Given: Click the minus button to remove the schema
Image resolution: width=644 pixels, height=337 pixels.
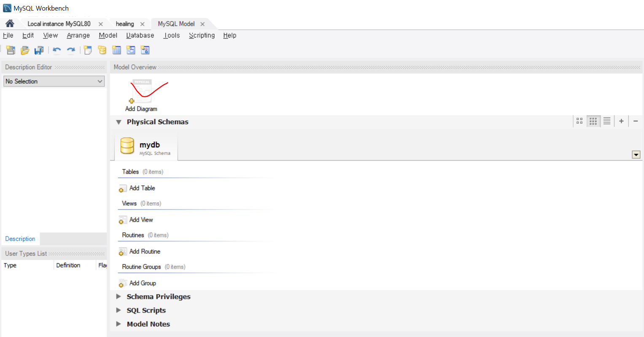Looking at the screenshot, I should click(636, 121).
